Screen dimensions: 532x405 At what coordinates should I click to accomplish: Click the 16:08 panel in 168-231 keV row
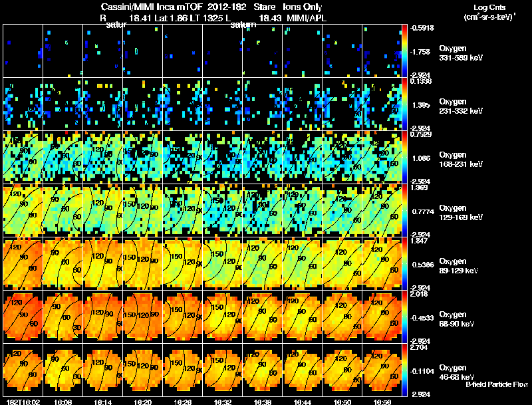(63, 157)
